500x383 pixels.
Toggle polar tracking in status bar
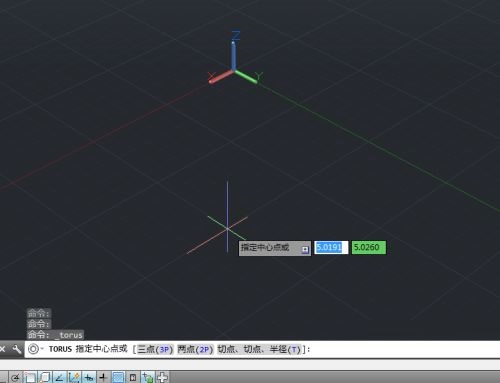(x=15, y=378)
